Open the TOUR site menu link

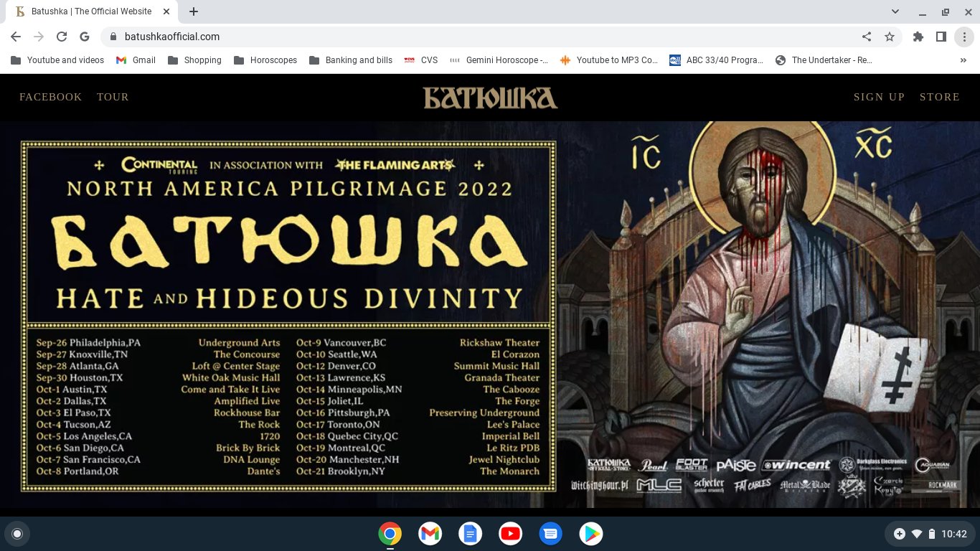(x=113, y=97)
